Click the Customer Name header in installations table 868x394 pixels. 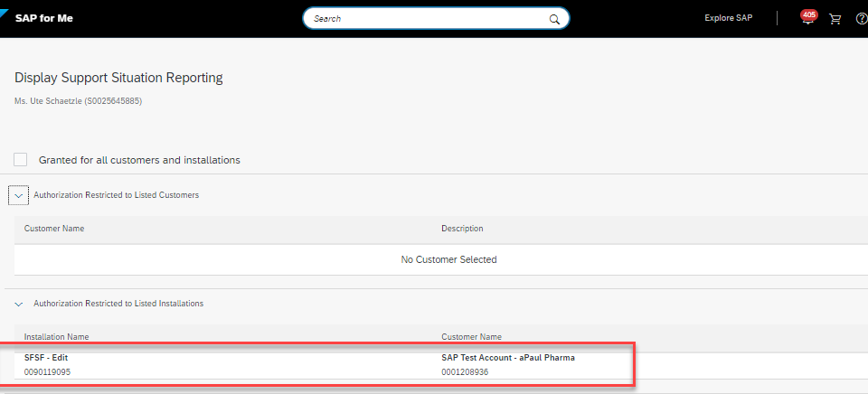tap(472, 336)
